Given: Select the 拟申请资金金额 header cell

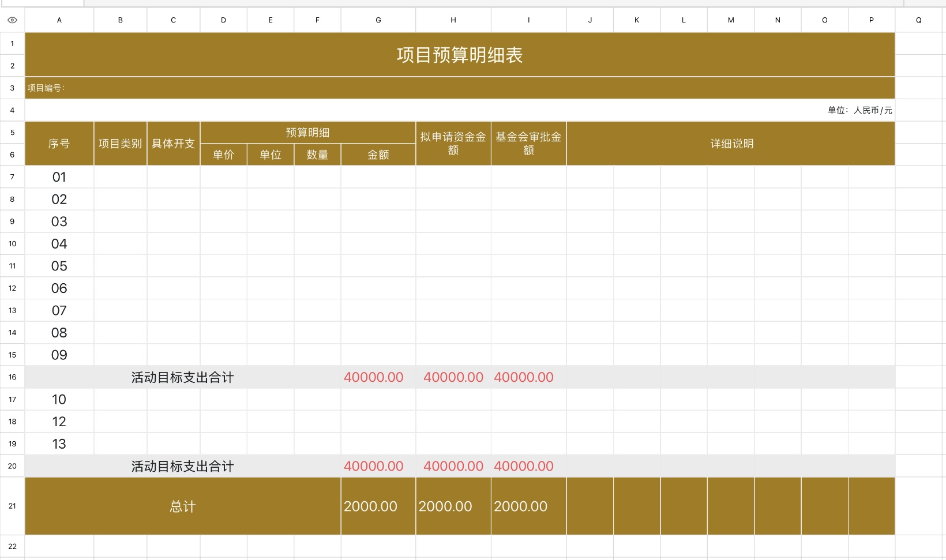Looking at the screenshot, I should point(453,143).
